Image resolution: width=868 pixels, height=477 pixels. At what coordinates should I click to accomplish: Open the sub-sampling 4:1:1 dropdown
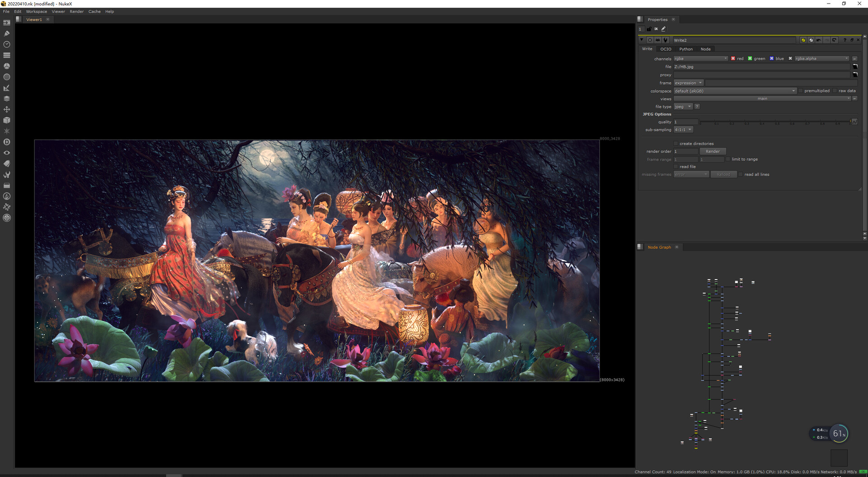point(684,130)
